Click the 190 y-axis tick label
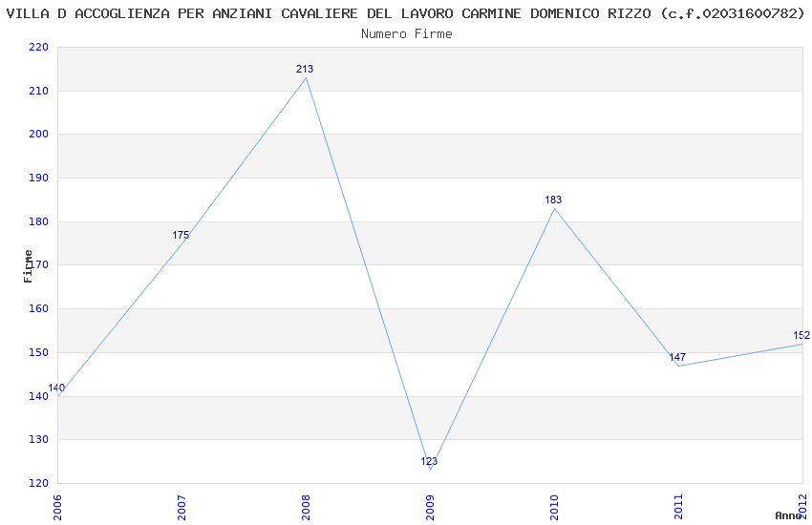This screenshot has width=812, height=525. pyautogui.click(x=39, y=178)
